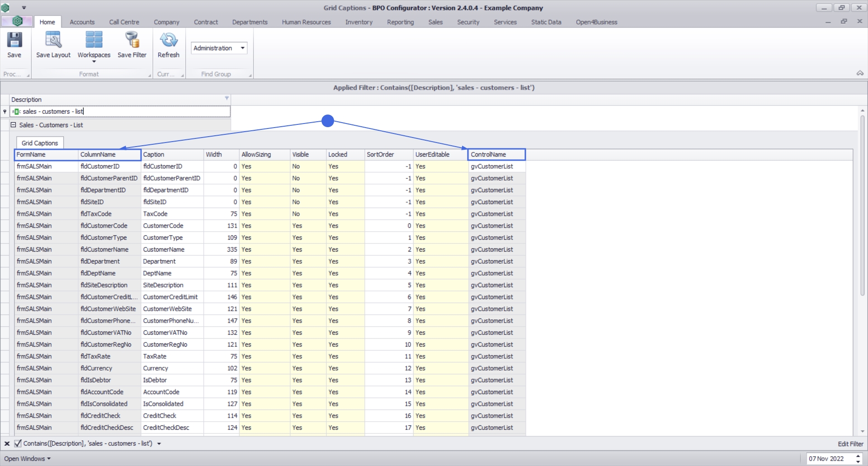Click the Description column filter icon
Image resolution: width=868 pixels, height=466 pixels.
(x=226, y=98)
